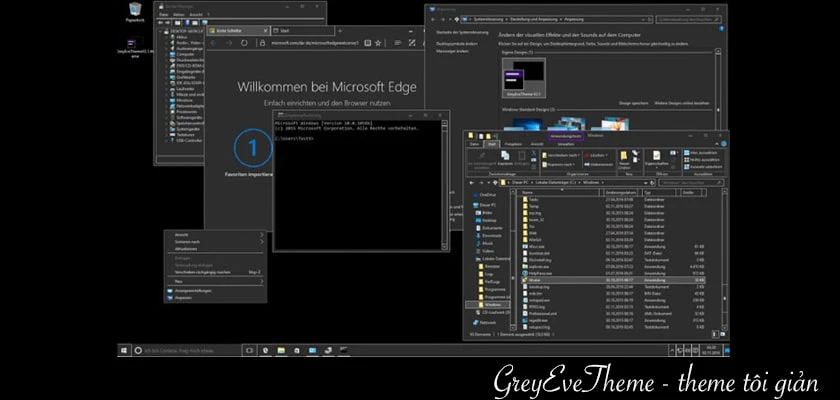Open 'Verschieben nach' dropdown in Explorer
Viewport: 840px width, 400px height.
[x=561, y=155]
